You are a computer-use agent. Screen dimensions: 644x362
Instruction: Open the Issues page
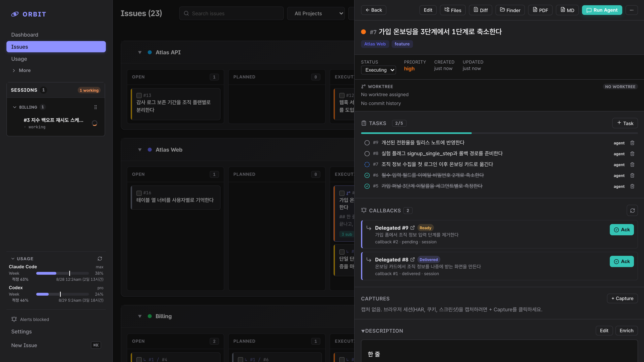[x=56, y=47]
